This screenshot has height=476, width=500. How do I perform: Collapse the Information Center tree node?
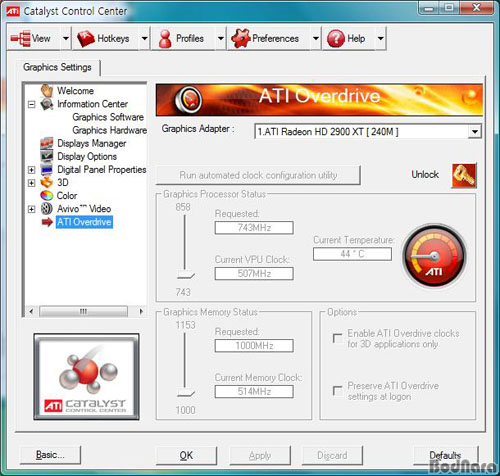pos(31,104)
